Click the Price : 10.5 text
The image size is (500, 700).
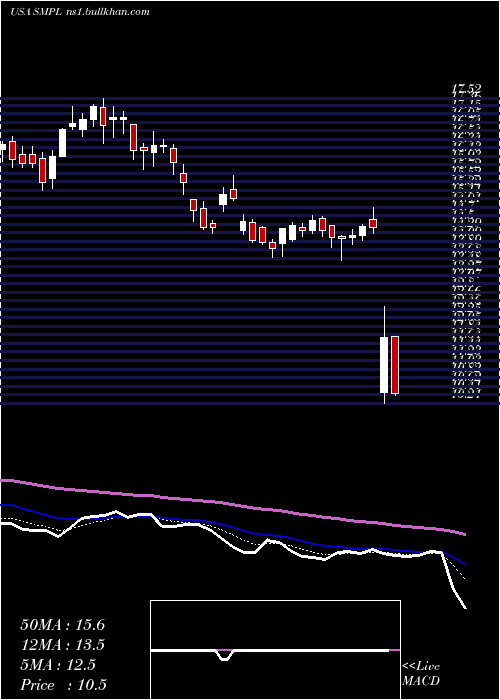click(x=63, y=685)
